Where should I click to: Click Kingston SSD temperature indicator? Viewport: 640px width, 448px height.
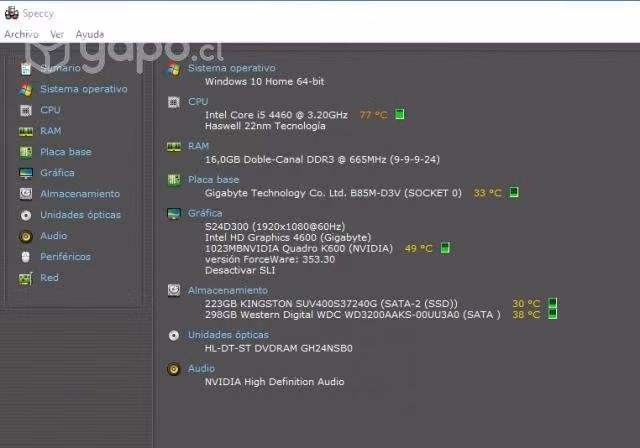(552, 303)
